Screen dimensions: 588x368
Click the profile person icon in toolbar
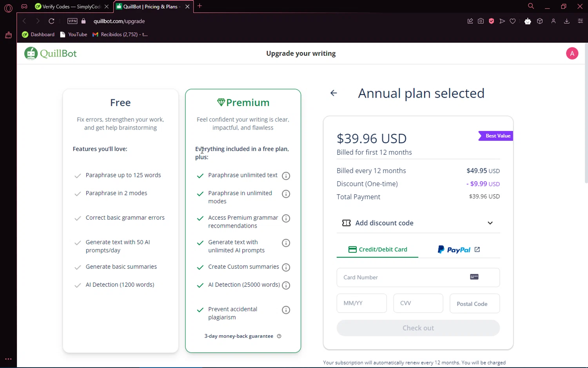[554, 21]
